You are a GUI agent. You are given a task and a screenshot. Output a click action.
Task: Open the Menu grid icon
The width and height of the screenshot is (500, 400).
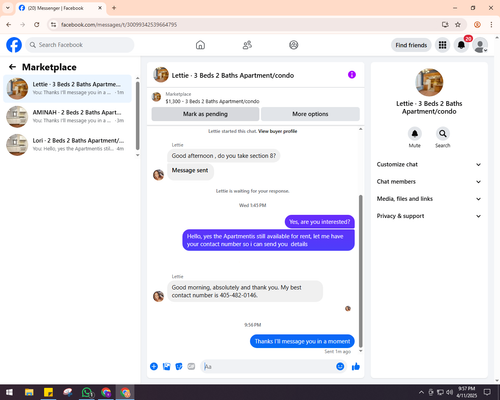tap(442, 45)
